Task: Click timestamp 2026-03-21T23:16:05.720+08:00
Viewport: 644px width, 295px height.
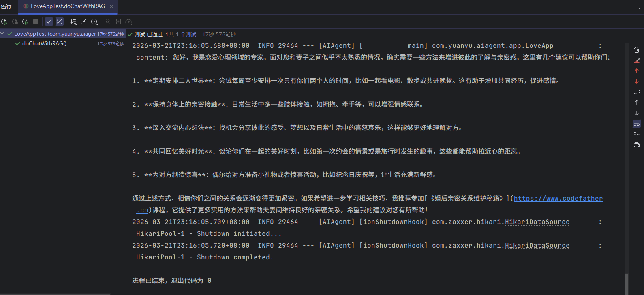Action: [190, 245]
